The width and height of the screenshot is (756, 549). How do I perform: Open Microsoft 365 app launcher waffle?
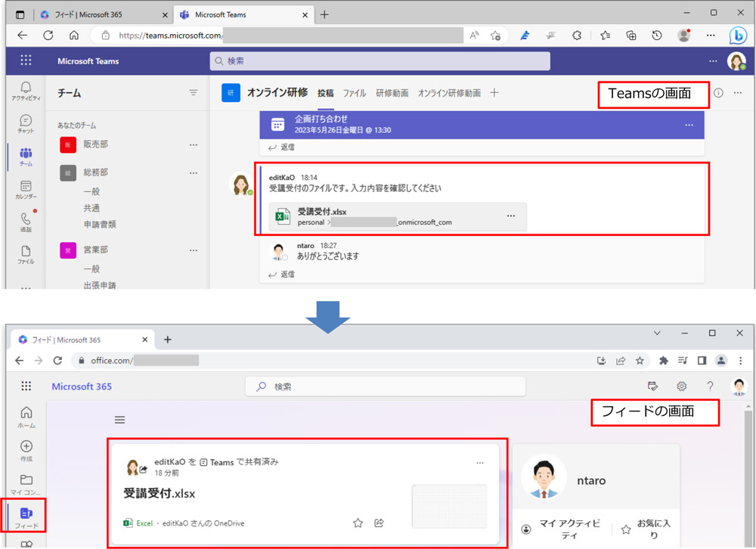tap(26, 386)
